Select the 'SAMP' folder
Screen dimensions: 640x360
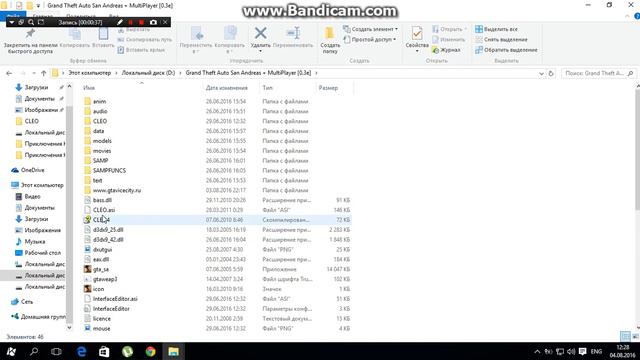click(x=100, y=160)
